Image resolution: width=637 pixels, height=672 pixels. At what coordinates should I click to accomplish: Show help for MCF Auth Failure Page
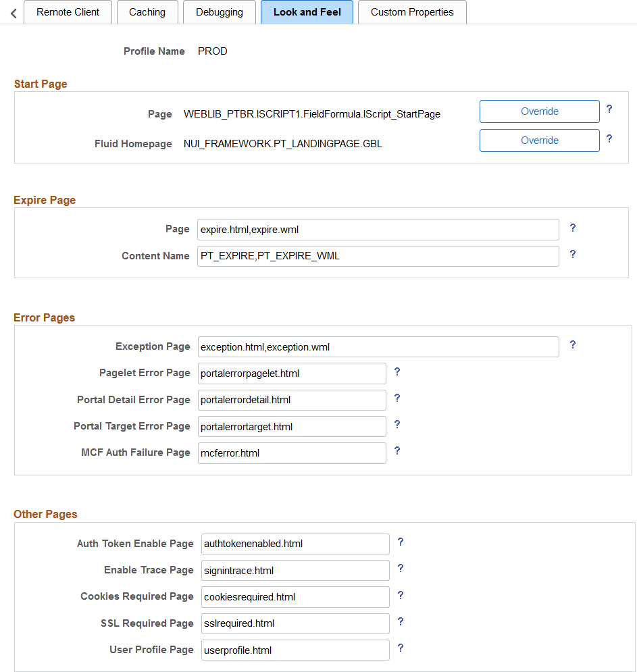pyautogui.click(x=397, y=451)
